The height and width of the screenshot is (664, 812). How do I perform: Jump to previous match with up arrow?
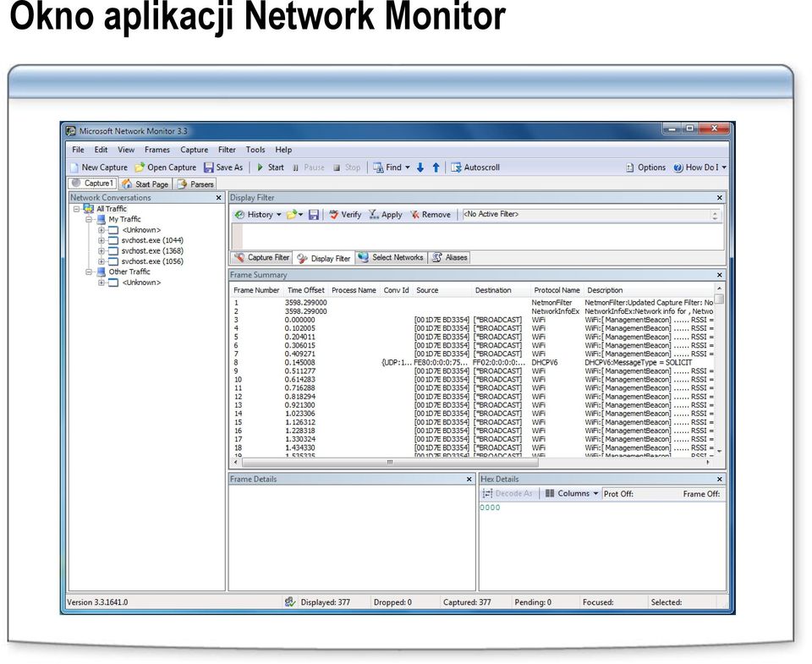pyautogui.click(x=436, y=167)
